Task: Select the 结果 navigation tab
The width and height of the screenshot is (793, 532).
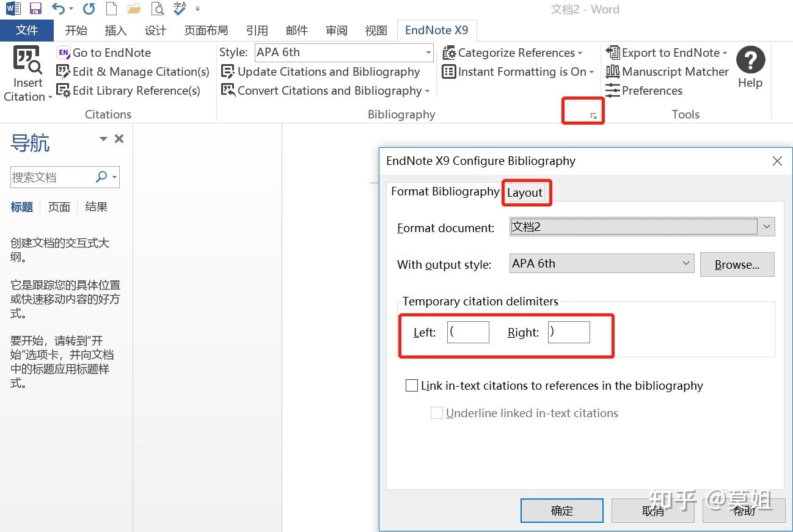Action: tap(97, 207)
